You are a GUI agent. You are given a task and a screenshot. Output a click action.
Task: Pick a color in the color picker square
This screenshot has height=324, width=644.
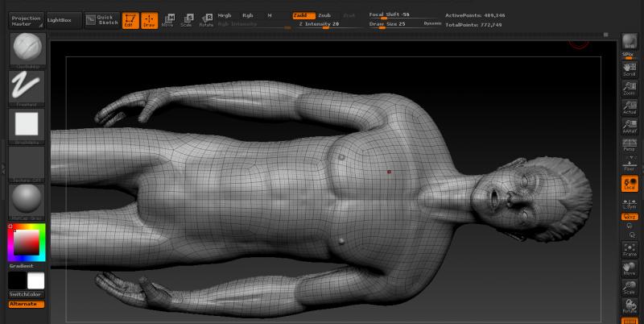point(27,242)
